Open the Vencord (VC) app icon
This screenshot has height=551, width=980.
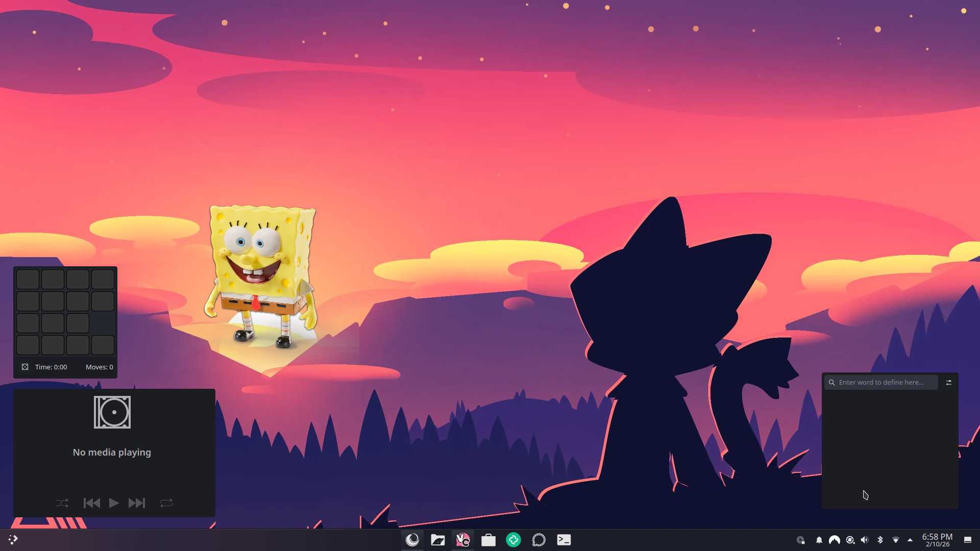[463, 540]
